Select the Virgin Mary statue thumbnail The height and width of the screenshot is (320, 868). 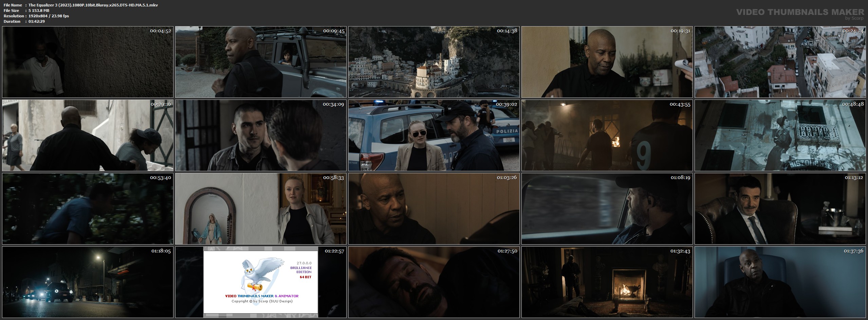coord(260,209)
